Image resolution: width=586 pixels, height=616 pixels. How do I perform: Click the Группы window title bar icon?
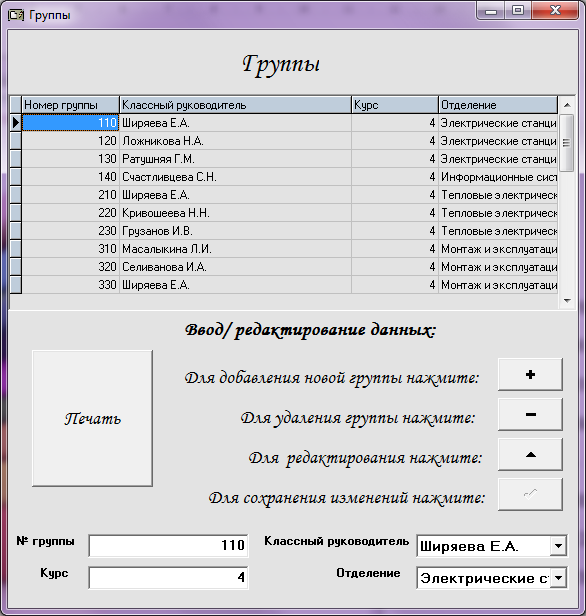click(x=16, y=15)
